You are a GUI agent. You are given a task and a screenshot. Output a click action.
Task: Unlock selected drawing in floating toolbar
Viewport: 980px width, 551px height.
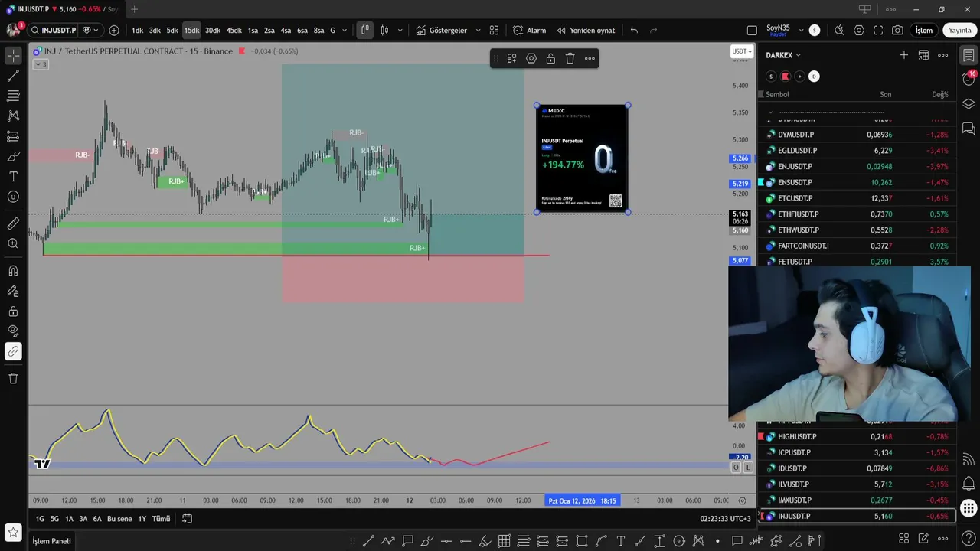[550, 58]
